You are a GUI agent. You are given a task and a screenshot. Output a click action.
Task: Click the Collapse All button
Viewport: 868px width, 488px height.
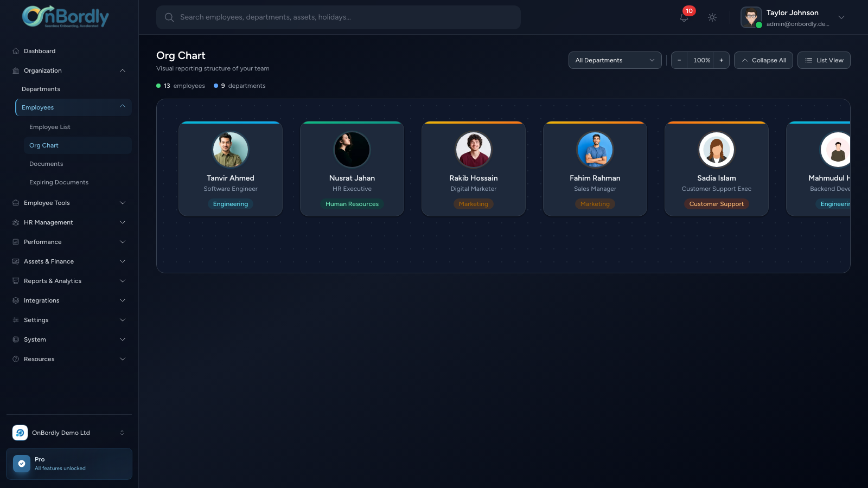(x=763, y=60)
